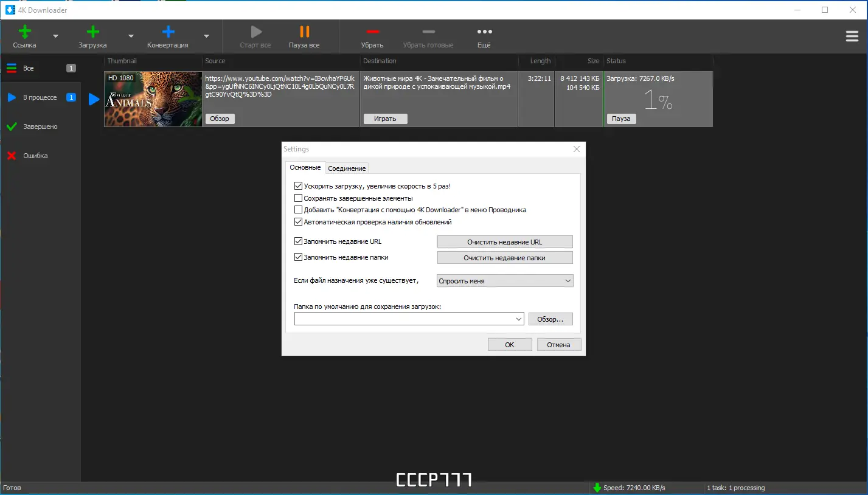The height and width of the screenshot is (495, 868).
Task: Click the green download arrow in status bar
Action: click(597, 488)
